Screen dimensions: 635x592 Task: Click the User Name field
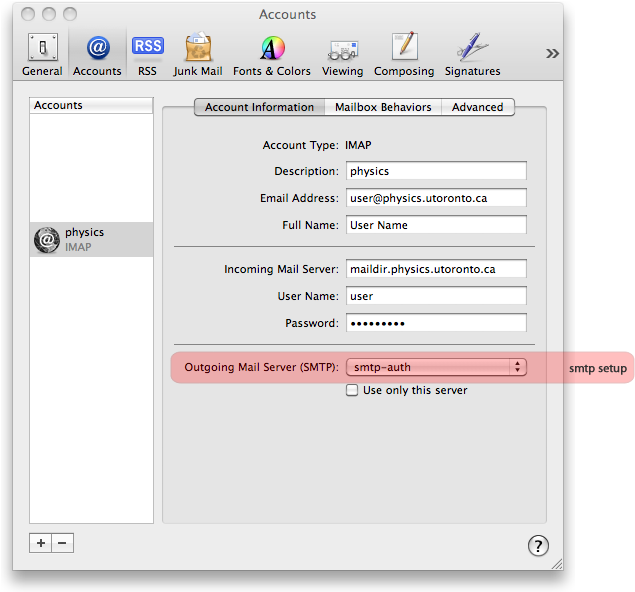(436, 296)
